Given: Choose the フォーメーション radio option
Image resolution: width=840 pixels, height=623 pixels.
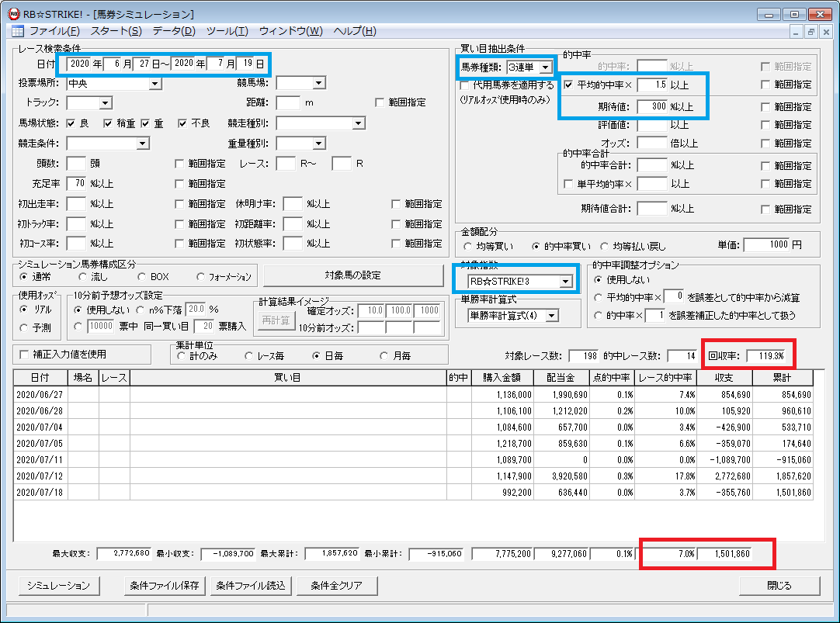Looking at the screenshot, I should 200,277.
